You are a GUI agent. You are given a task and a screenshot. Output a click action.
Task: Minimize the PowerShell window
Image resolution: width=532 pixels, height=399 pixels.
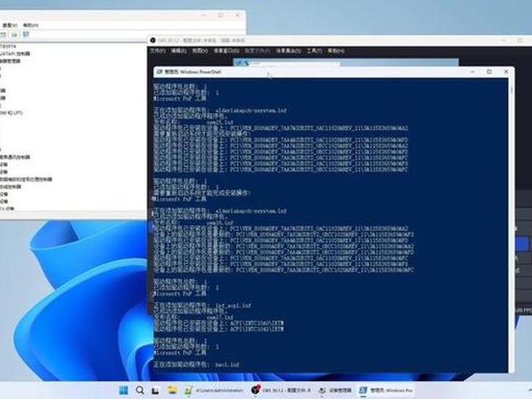(x=473, y=72)
